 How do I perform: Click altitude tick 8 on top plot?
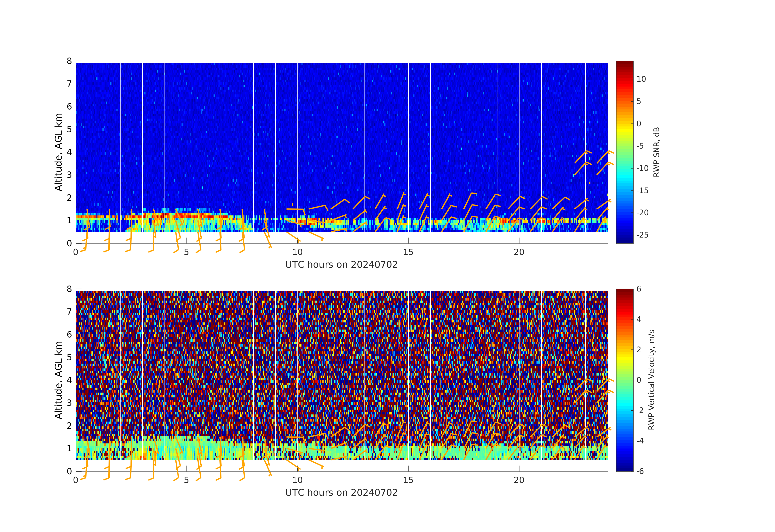pyautogui.click(x=69, y=61)
